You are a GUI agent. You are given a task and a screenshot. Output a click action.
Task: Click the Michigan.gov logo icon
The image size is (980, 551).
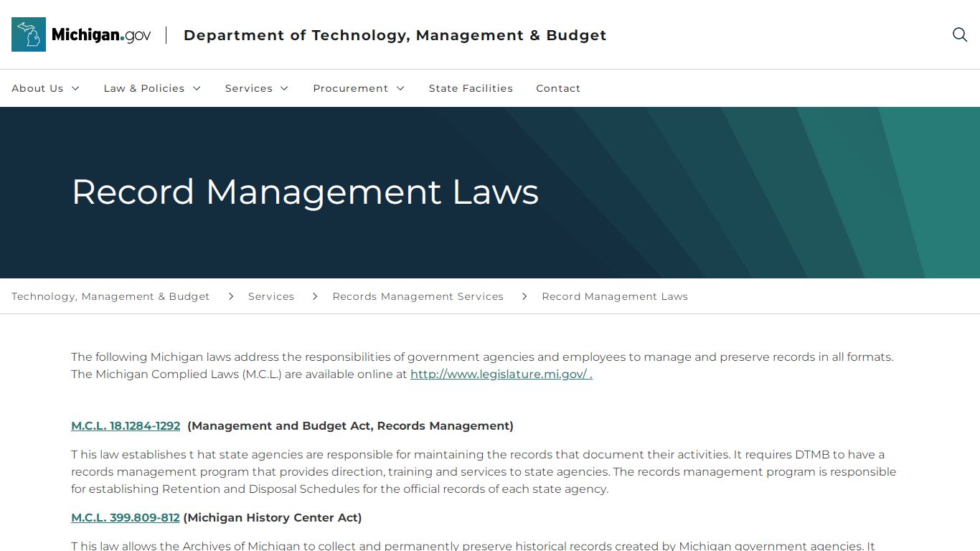click(29, 34)
